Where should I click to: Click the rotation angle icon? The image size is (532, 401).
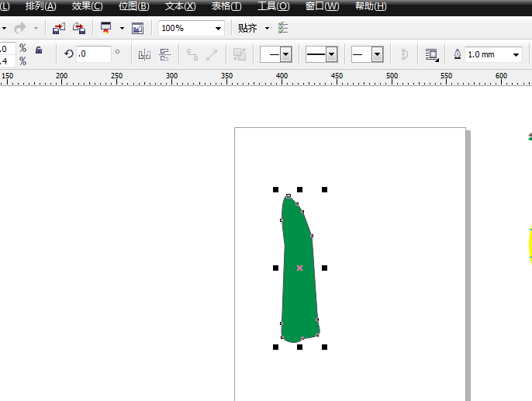(x=69, y=54)
